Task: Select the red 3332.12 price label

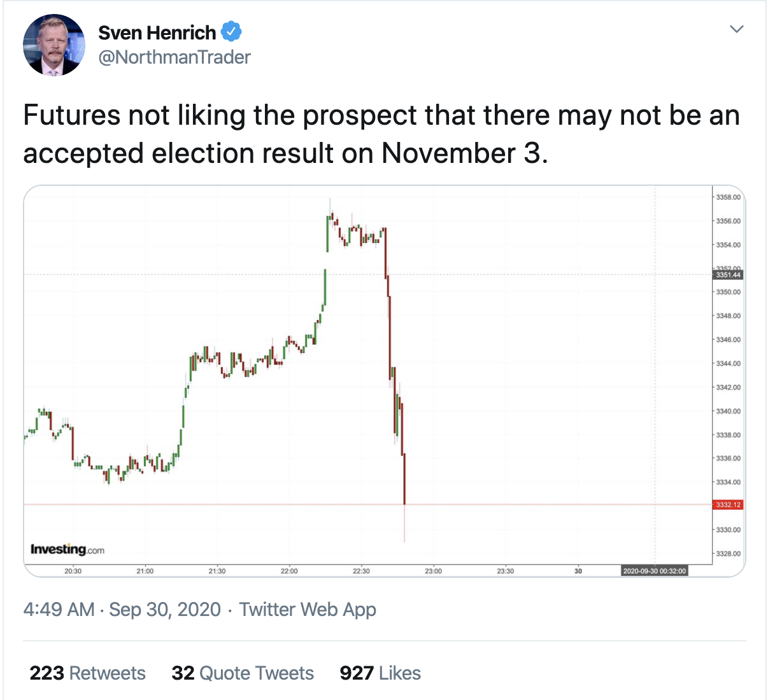Action: click(x=728, y=505)
